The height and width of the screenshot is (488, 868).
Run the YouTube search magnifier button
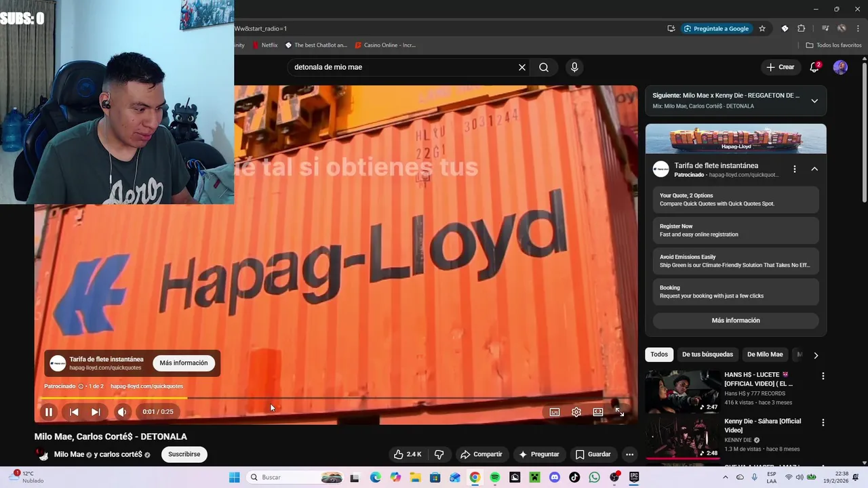point(544,67)
